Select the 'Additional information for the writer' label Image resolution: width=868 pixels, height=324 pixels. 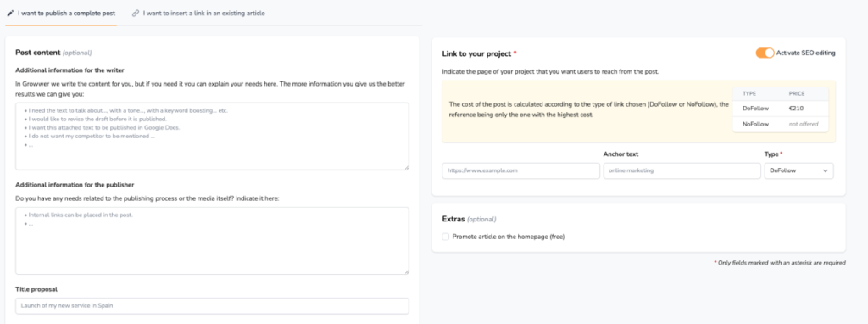click(x=70, y=70)
